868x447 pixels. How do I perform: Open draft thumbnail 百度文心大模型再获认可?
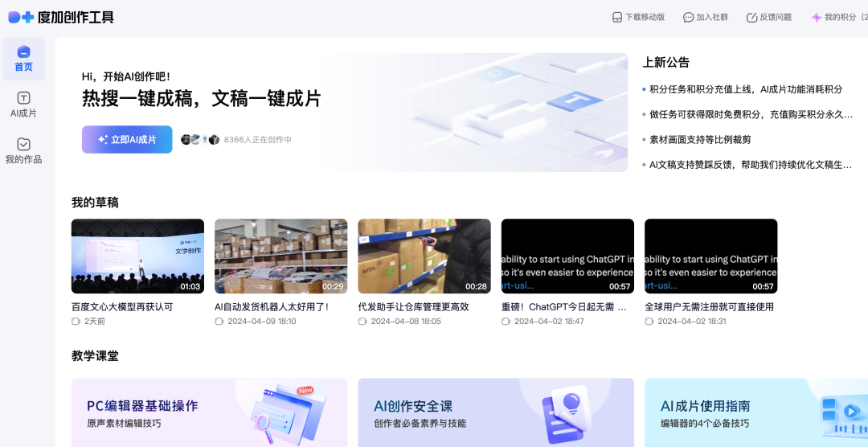(138, 256)
